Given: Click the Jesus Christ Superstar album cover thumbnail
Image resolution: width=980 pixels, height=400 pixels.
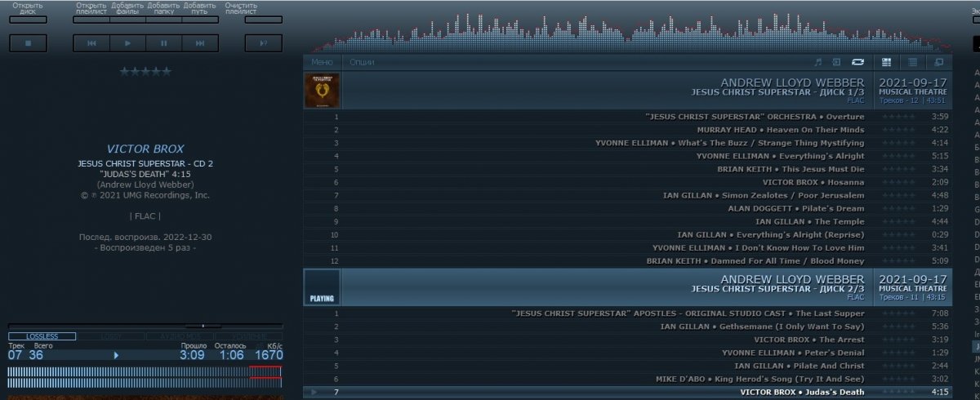Looking at the screenshot, I should (322, 90).
